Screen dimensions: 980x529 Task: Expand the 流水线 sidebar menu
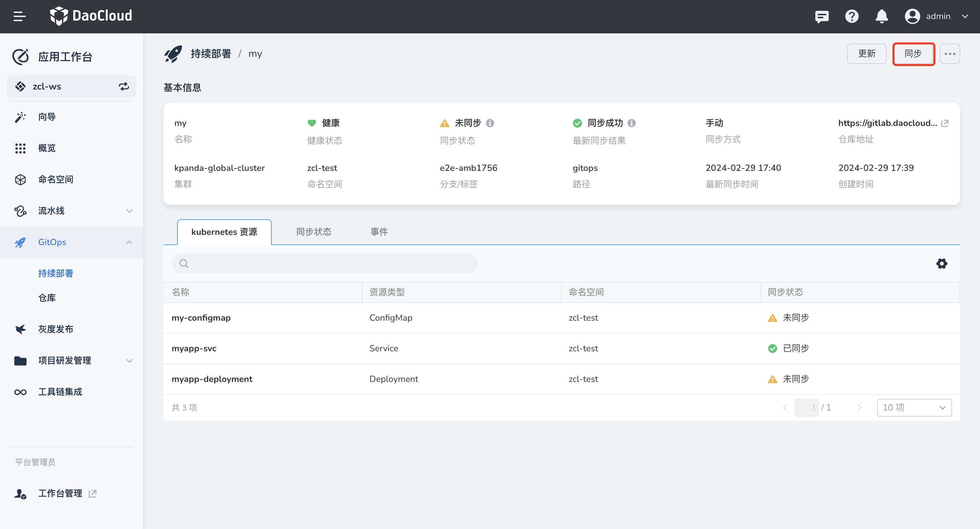point(129,211)
